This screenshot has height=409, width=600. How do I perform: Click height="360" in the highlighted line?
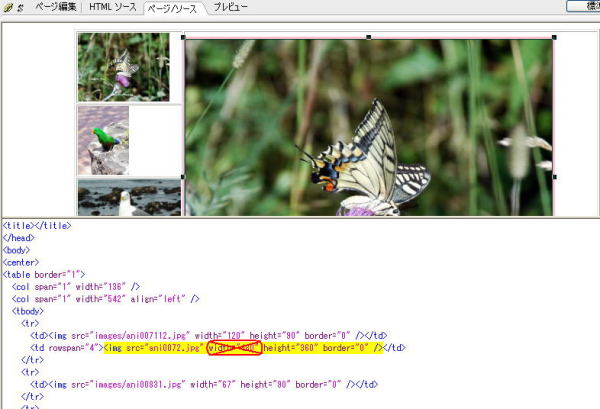[291, 348]
